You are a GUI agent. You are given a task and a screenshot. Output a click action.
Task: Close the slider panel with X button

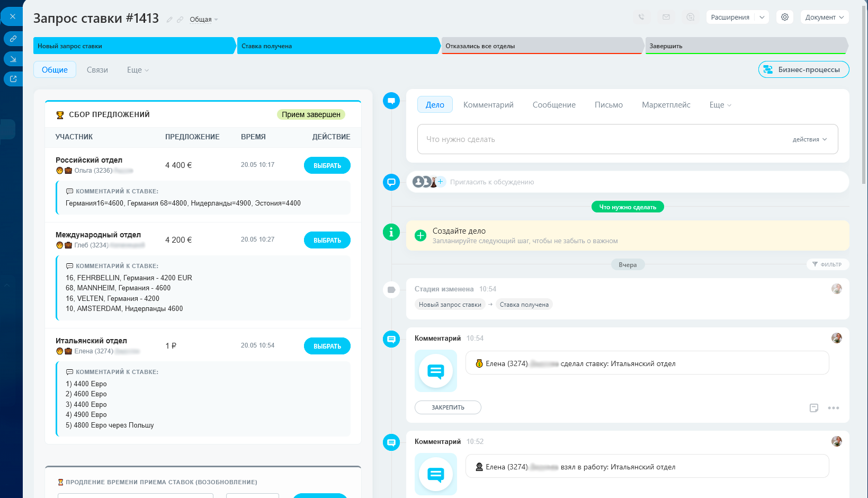[x=13, y=16]
